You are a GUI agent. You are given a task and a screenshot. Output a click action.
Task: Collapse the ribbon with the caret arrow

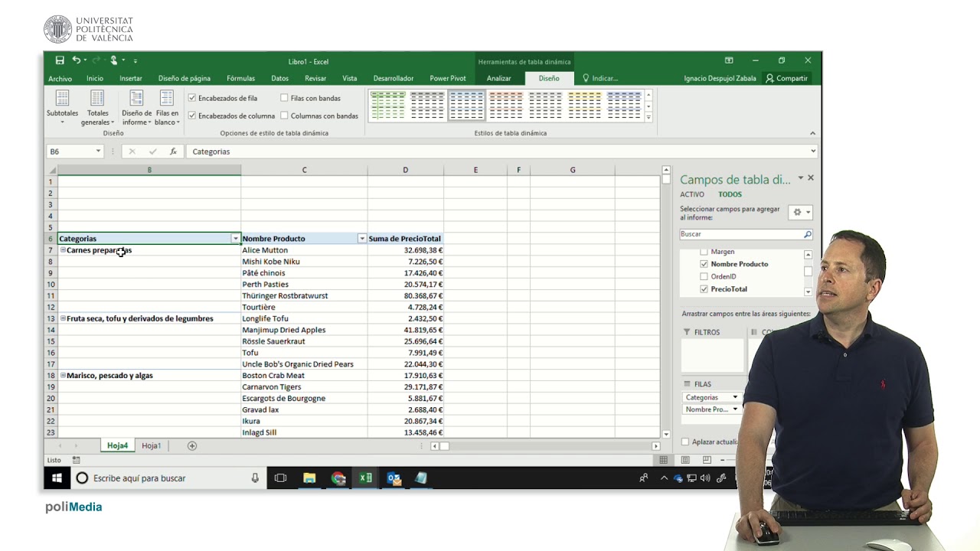[x=813, y=133]
